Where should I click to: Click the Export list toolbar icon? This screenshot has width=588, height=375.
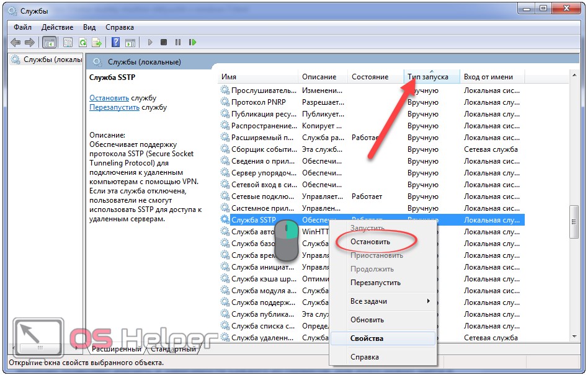[97, 42]
